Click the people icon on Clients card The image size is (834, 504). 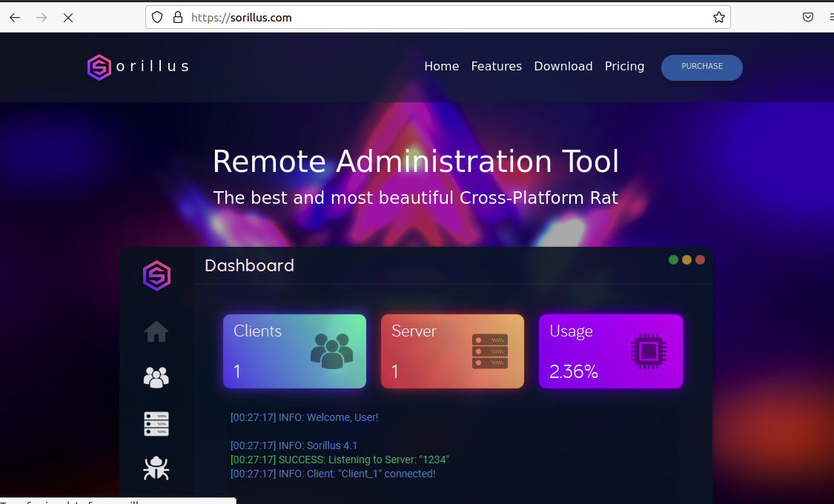(x=332, y=351)
